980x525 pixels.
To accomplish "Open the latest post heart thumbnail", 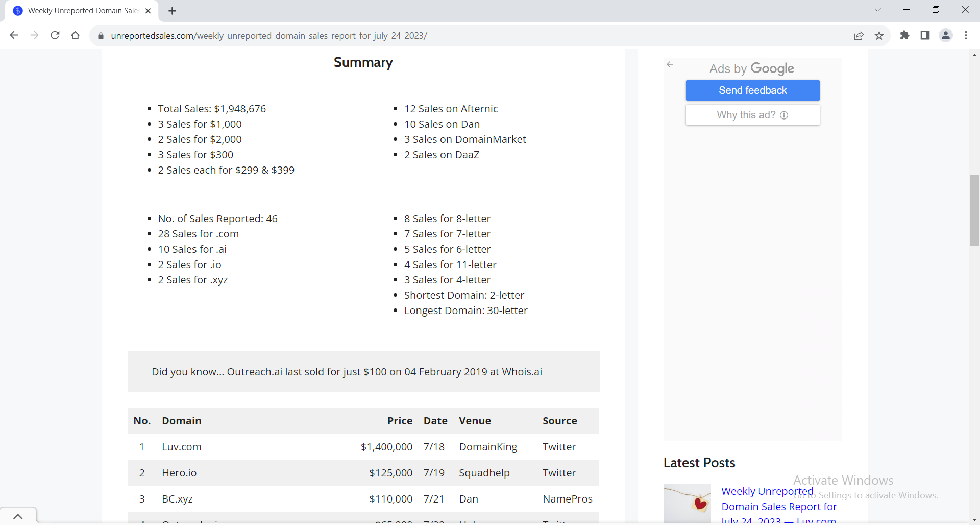I will pyautogui.click(x=687, y=504).
